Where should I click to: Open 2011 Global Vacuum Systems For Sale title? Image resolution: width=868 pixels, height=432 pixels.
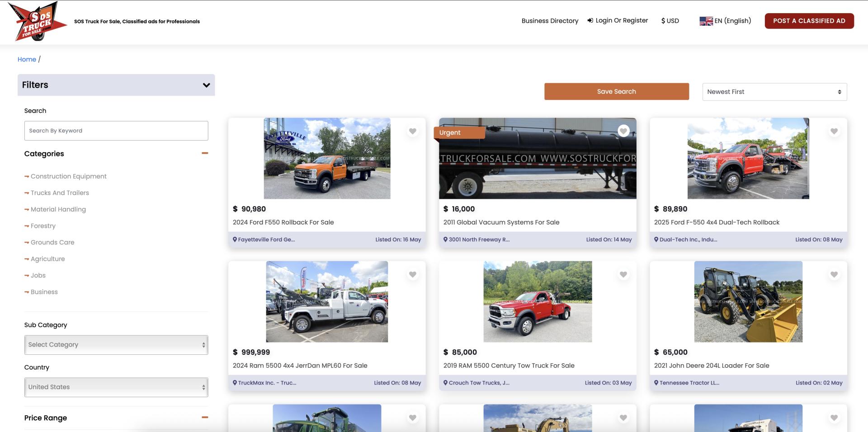pos(501,222)
